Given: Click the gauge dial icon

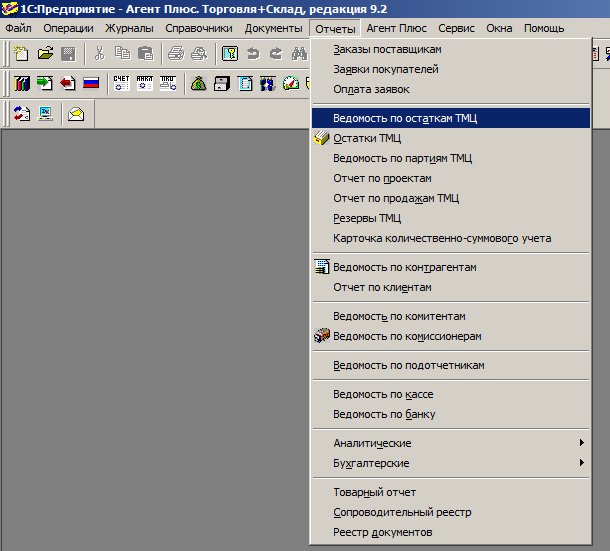Looking at the screenshot, I should pyautogui.click(x=291, y=83).
